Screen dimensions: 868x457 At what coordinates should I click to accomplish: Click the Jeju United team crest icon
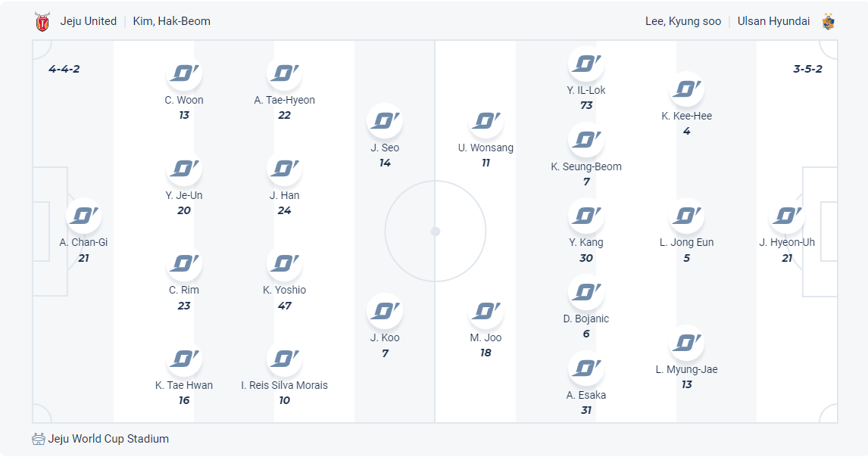pos(42,22)
